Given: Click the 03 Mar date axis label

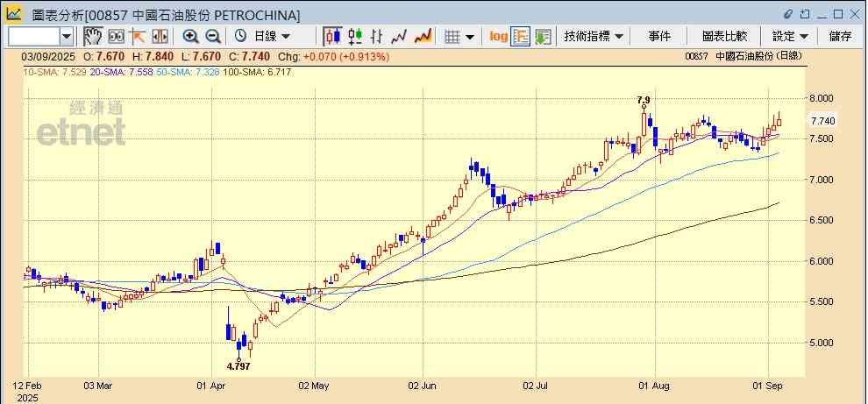Looking at the screenshot, I should (98, 386).
